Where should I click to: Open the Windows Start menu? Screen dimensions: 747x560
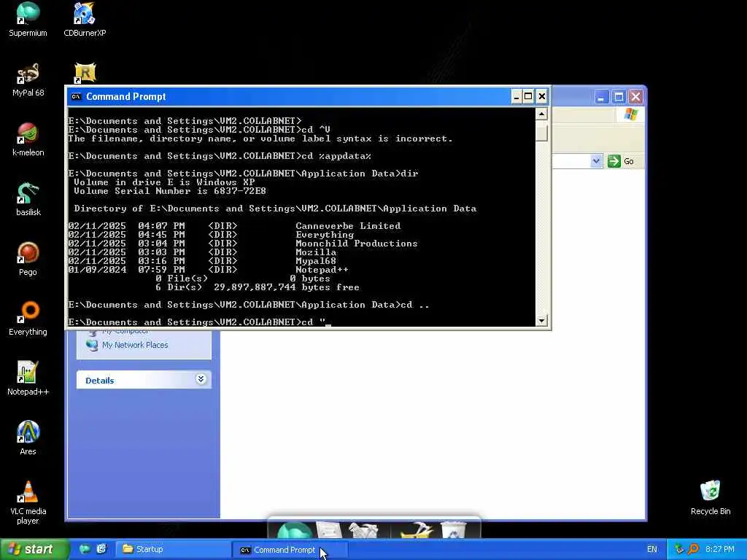tap(34, 550)
